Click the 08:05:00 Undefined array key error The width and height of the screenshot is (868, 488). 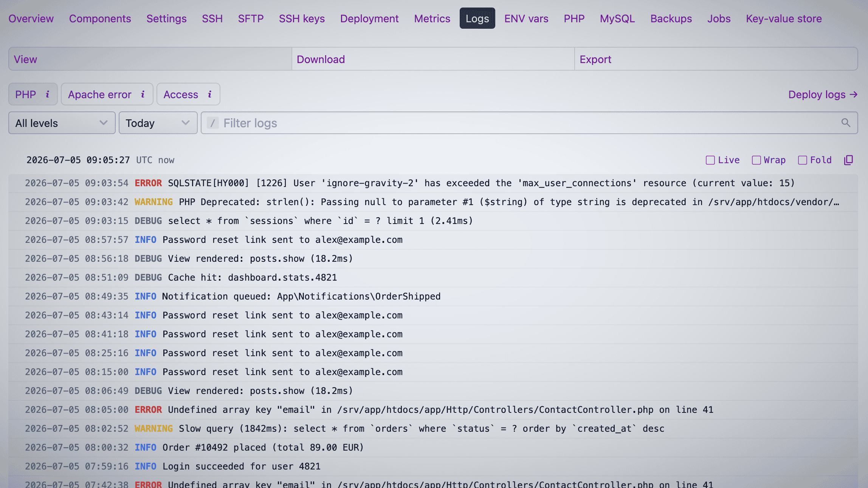click(433, 410)
